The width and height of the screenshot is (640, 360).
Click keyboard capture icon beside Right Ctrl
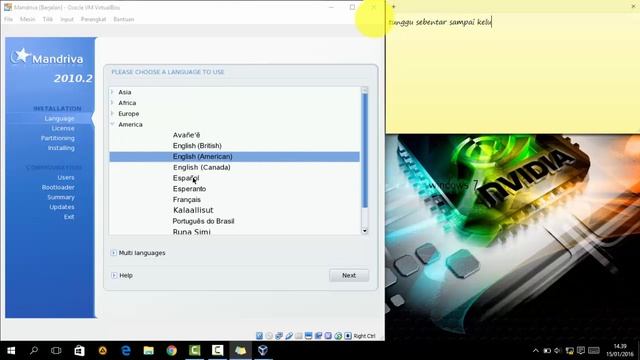click(348, 336)
